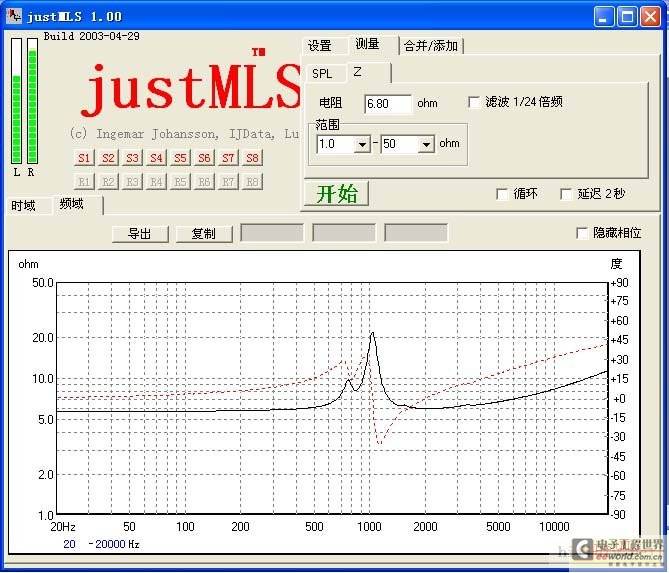Select memory slot S2
Screen dimensions: 669x573
click(108, 158)
